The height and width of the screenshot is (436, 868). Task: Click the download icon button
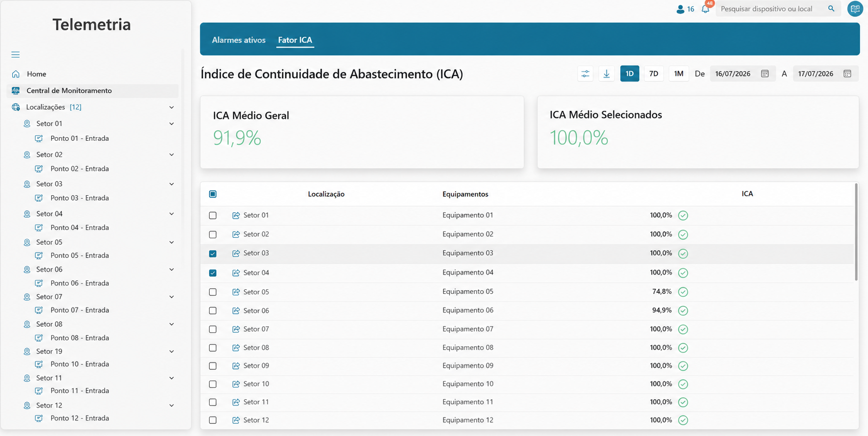coord(606,74)
